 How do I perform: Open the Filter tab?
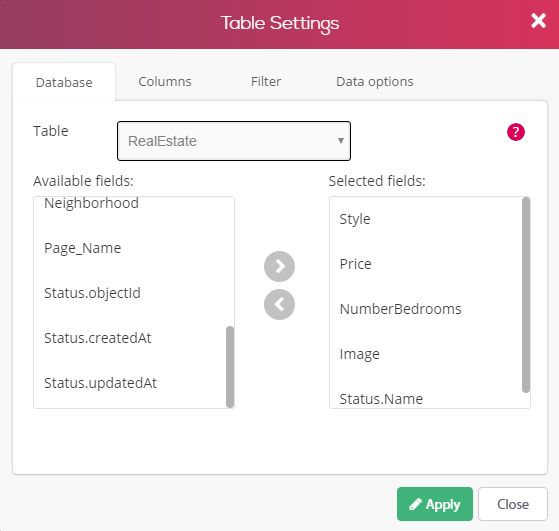click(x=266, y=82)
